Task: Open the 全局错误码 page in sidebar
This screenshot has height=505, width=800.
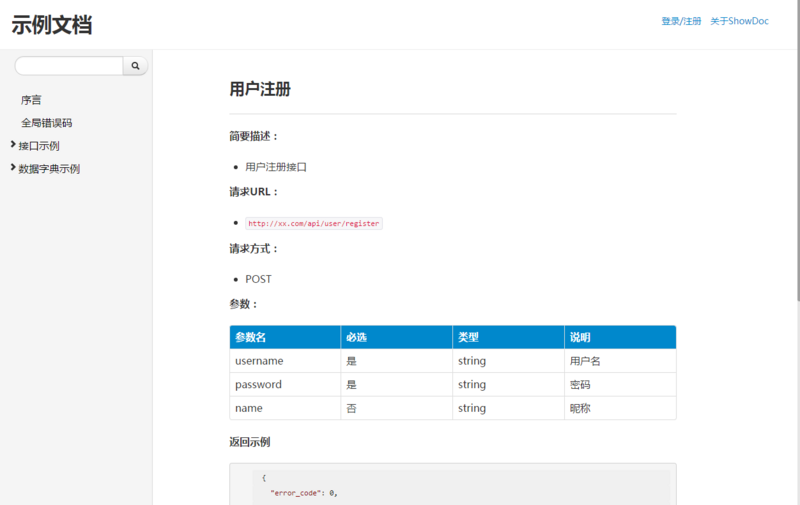Action: 46,123
